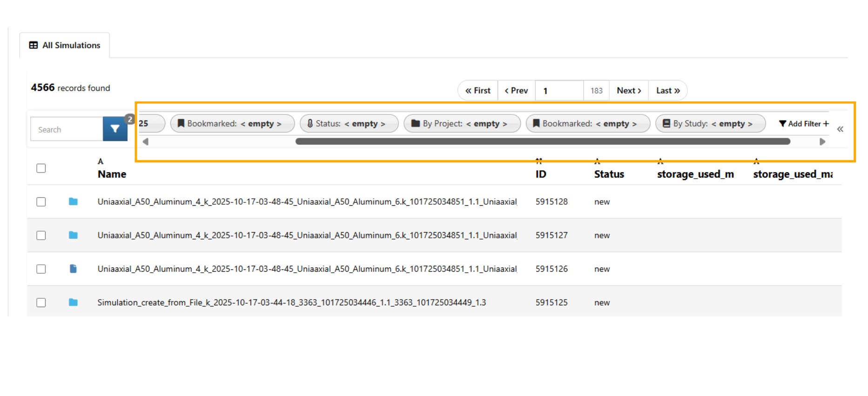Sort table by the Name column
Image resolution: width=868 pixels, height=396 pixels.
click(x=112, y=174)
